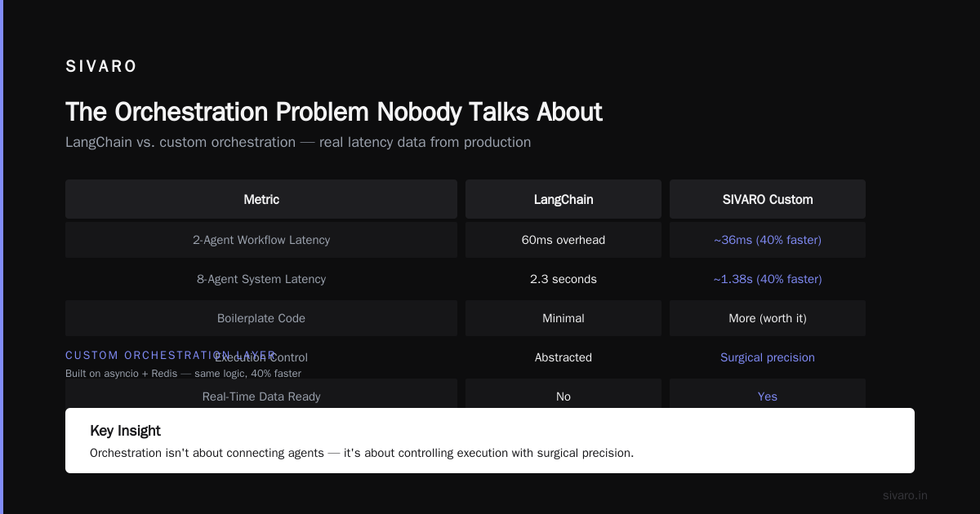Click the ~36ms (40% faster) value
Screen dimensions: 980x514
coord(768,240)
